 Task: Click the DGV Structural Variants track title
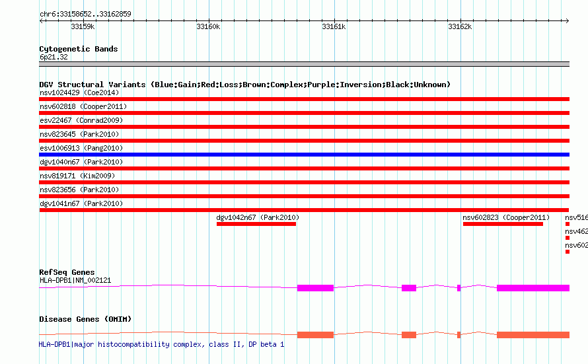[244, 85]
